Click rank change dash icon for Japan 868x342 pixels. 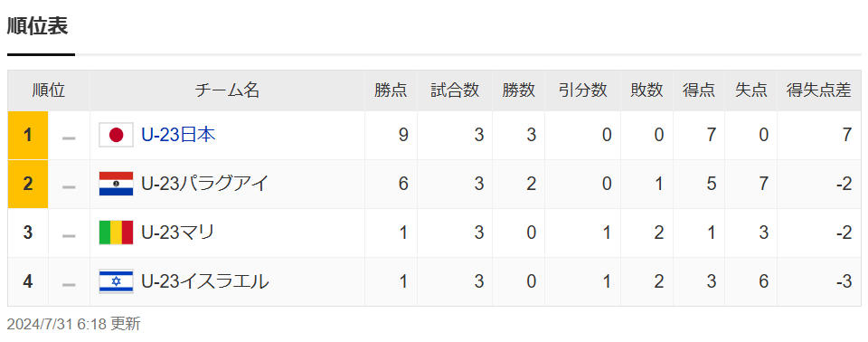70,138
